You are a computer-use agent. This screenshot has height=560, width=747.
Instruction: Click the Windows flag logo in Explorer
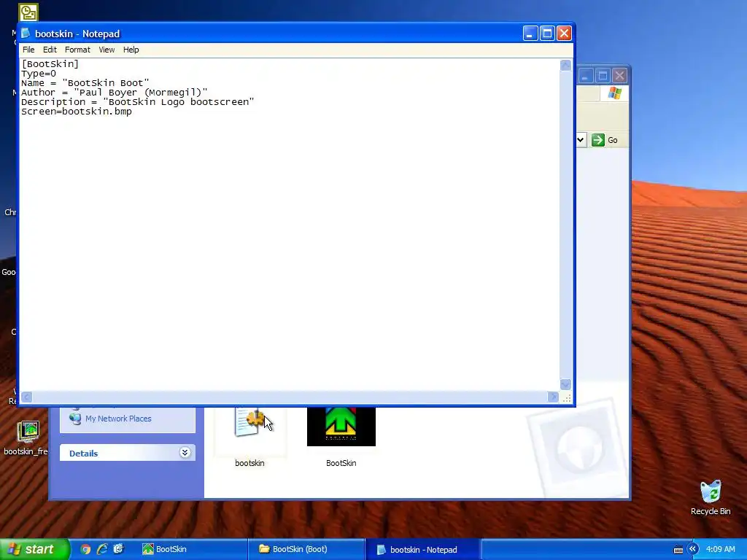pyautogui.click(x=614, y=93)
